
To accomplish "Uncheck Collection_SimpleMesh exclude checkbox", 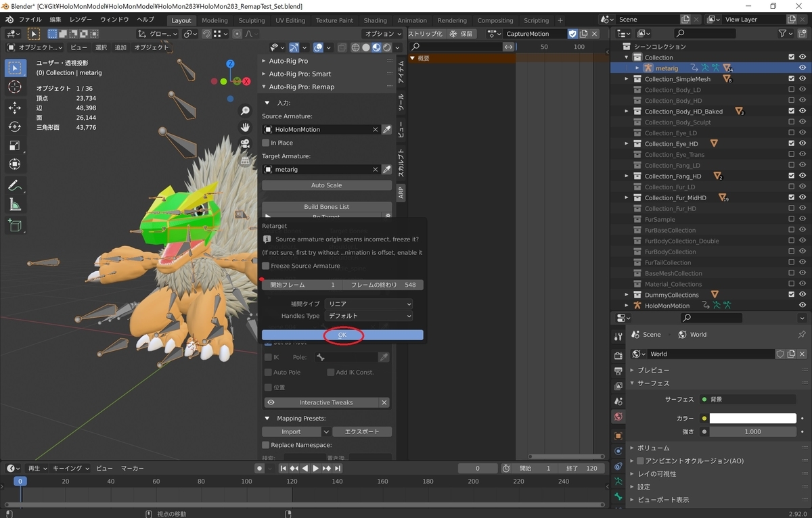I will 792,79.
